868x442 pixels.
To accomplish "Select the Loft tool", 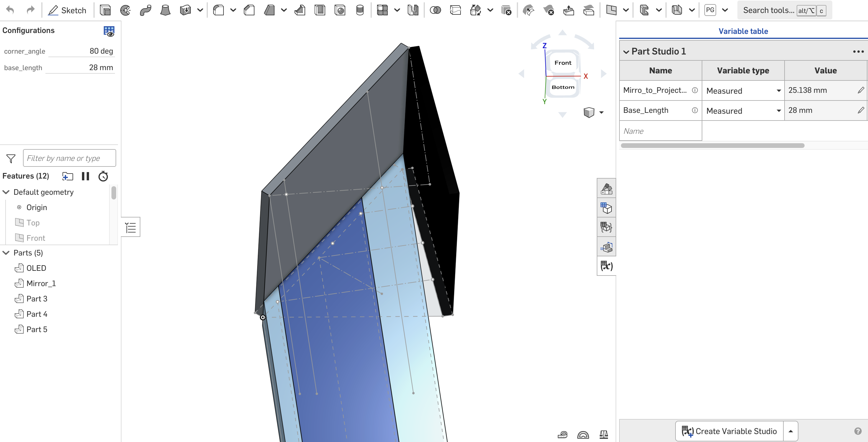I will pyautogui.click(x=165, y=10).
